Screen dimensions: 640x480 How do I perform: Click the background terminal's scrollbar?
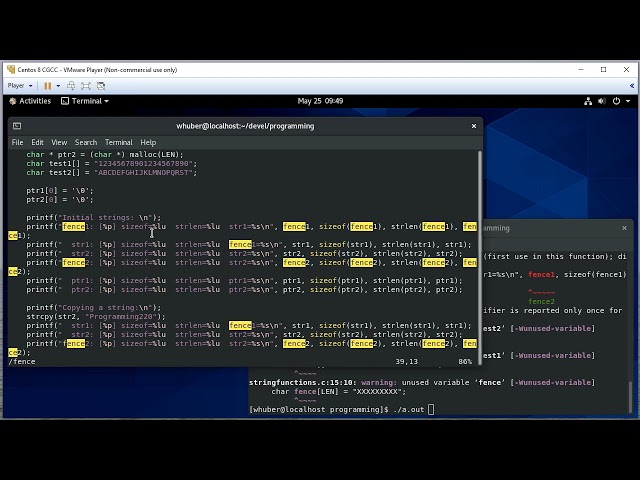[x=630, y=396]
